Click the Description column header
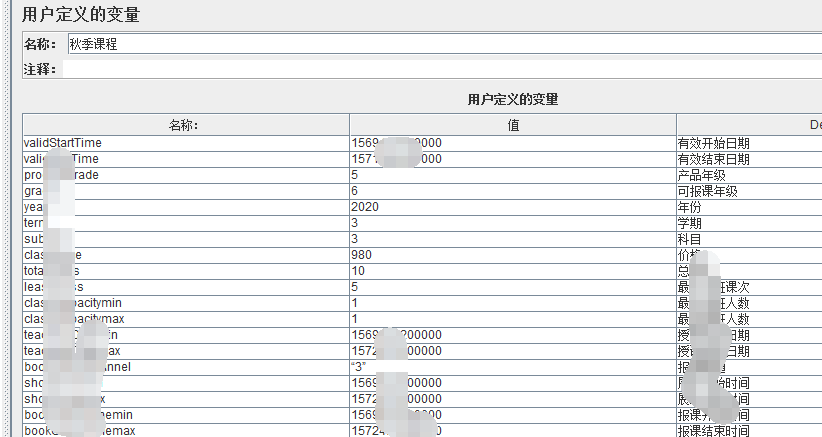 pos(750,125)
